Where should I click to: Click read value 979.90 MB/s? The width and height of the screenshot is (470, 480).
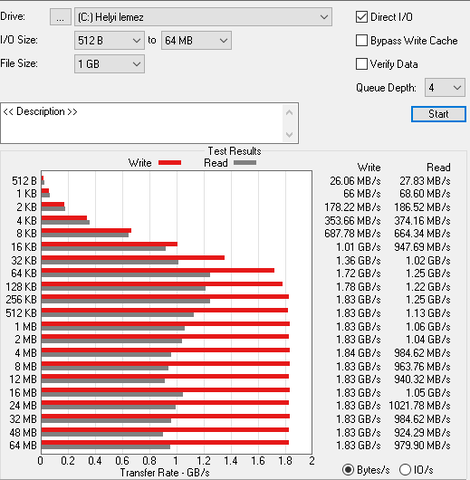tap(422, 445)
